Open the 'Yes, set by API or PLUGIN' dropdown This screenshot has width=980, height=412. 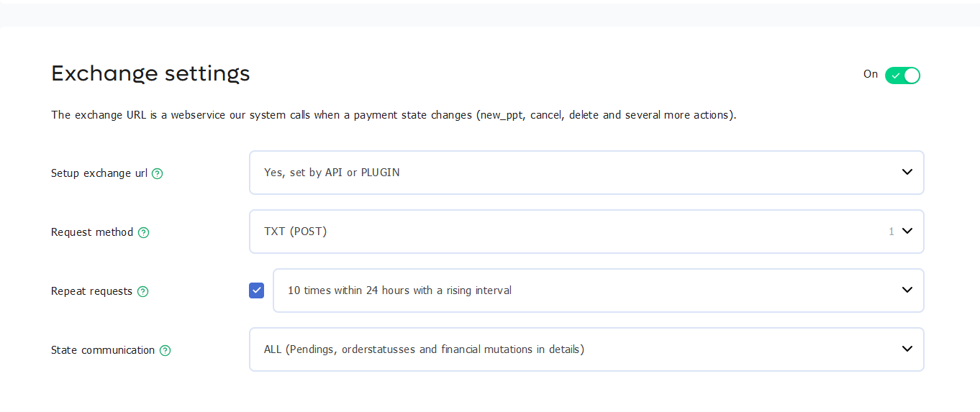click(x=586, y=173)
